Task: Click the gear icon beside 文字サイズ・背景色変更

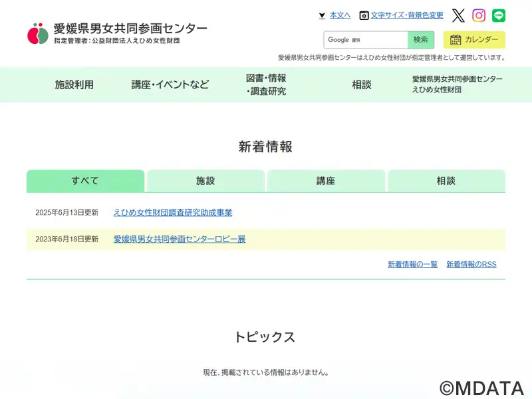Action: coord(364,15)
